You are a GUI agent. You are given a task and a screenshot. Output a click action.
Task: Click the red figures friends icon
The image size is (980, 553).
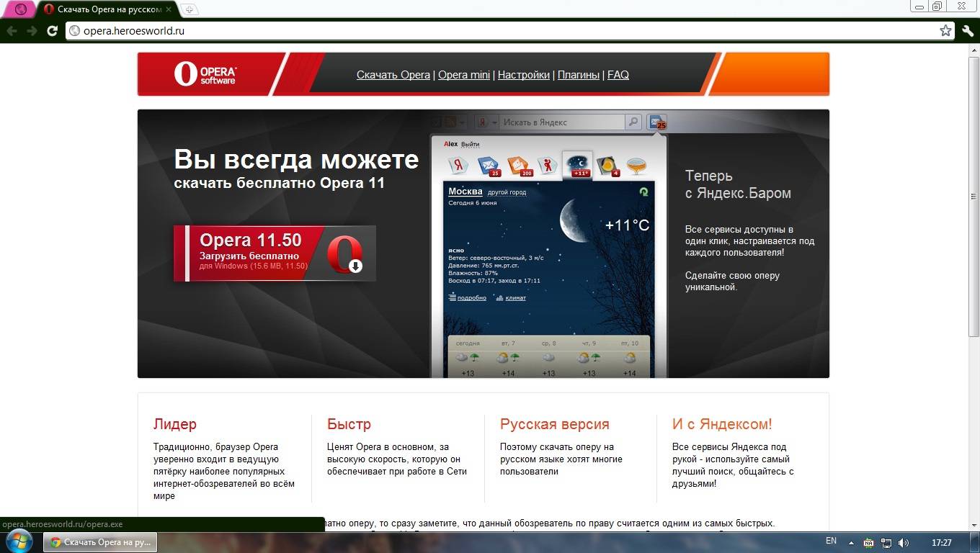tap(548, 166)
